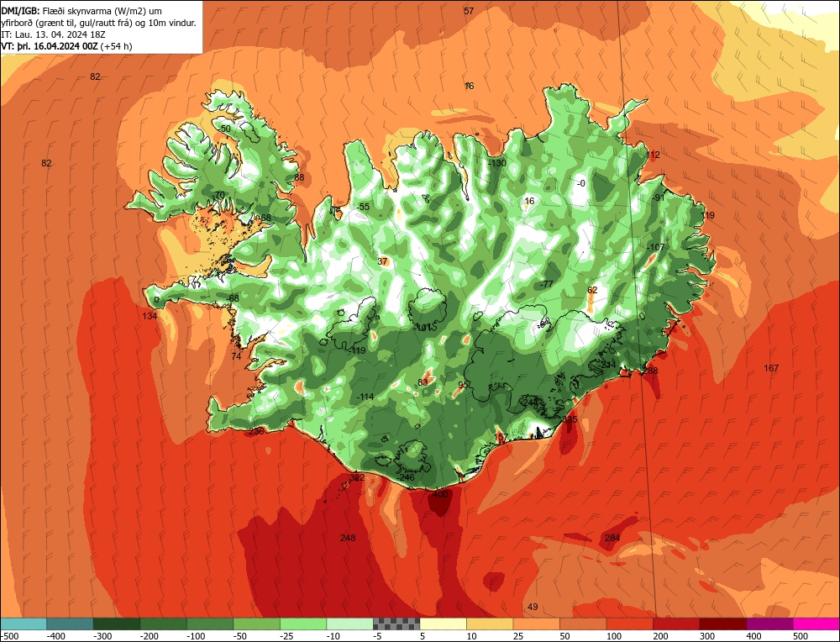The height and width of the screenshot is (642, 840).
Task: Click the map value 74 on the west coast
Action: tap(236, 356)
